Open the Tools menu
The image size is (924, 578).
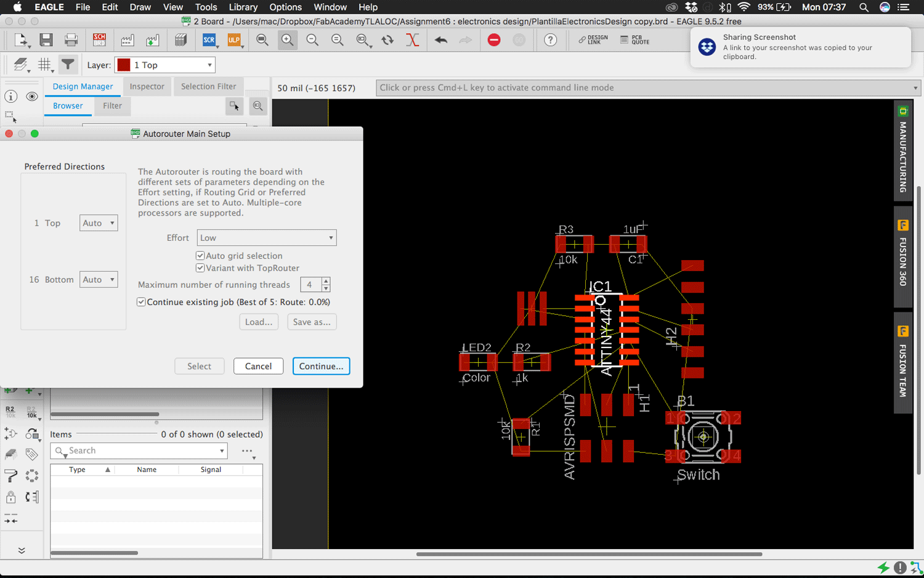[x=206, y=7]
